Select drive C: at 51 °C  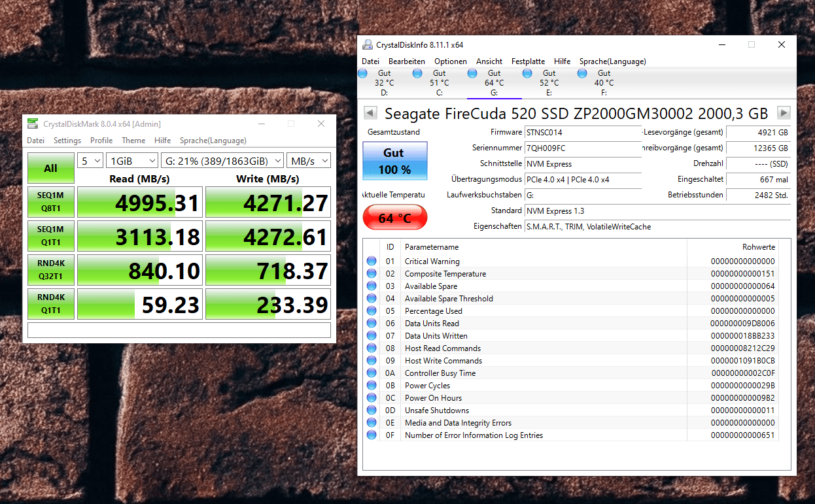(439, 83)
